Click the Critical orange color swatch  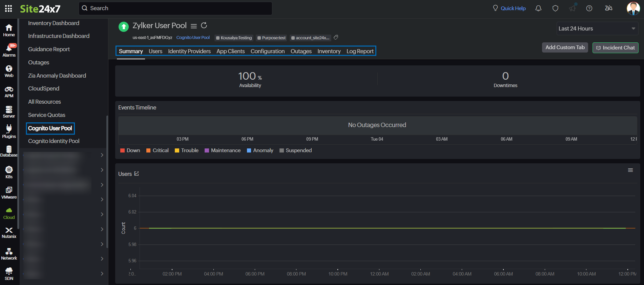[x=148, y=150]
